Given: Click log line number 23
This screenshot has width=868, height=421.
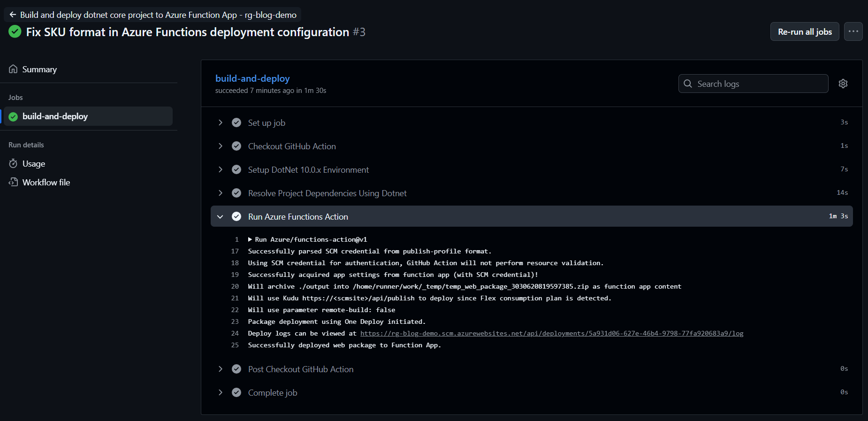Looking at the screenshot, I should [x=235, y=321].
